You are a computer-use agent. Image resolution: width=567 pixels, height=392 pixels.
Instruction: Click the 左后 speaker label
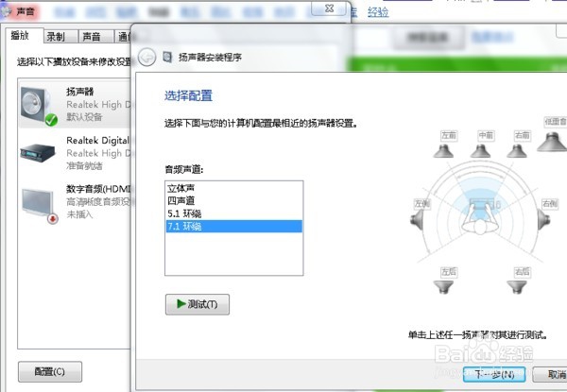(x=449, y=272)
